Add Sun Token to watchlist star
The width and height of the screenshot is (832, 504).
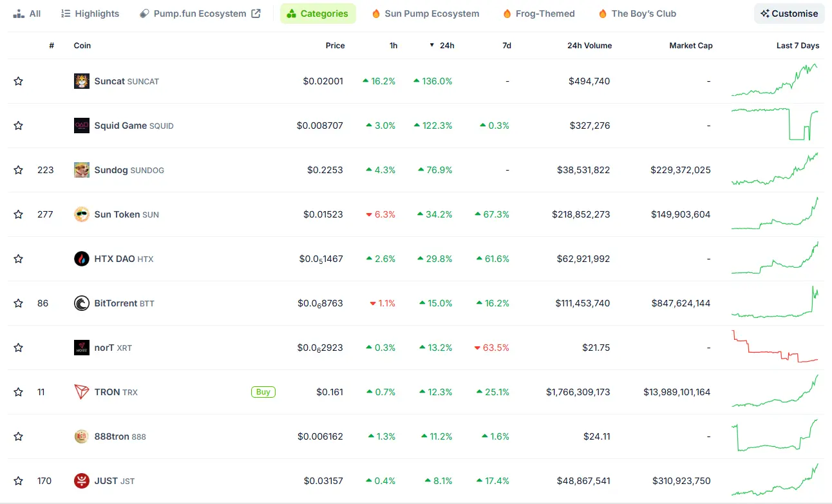tap(18, 214)
